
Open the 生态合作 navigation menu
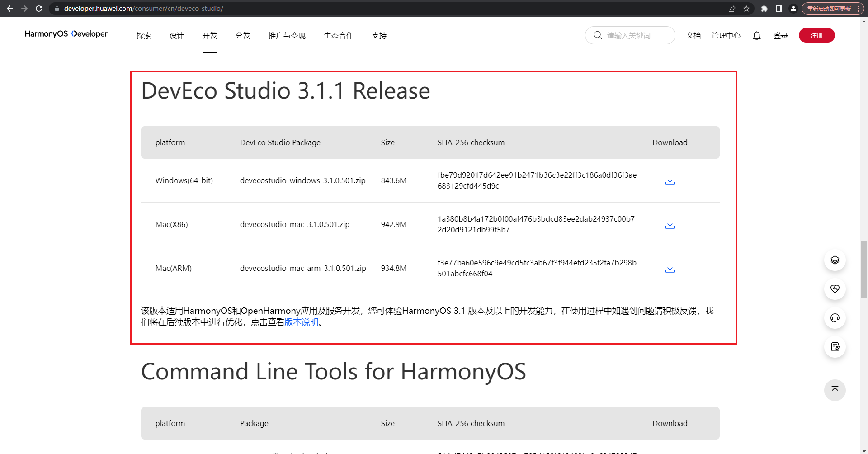coord(339,36)
